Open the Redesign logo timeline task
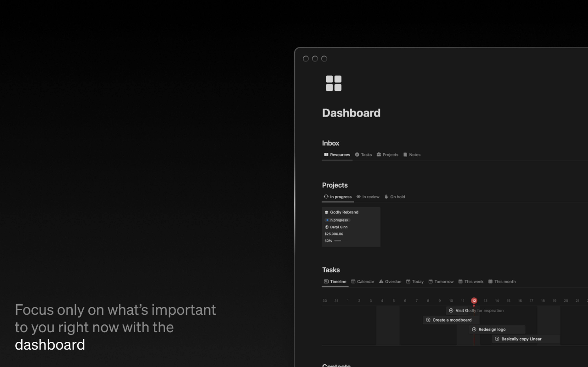 (492, 329)
